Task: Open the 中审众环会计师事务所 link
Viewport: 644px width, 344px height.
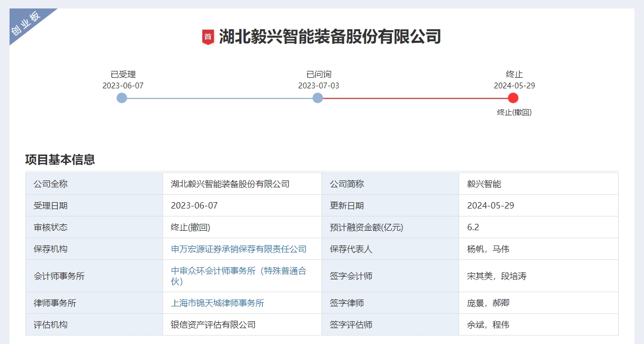Action: point(239,276)
